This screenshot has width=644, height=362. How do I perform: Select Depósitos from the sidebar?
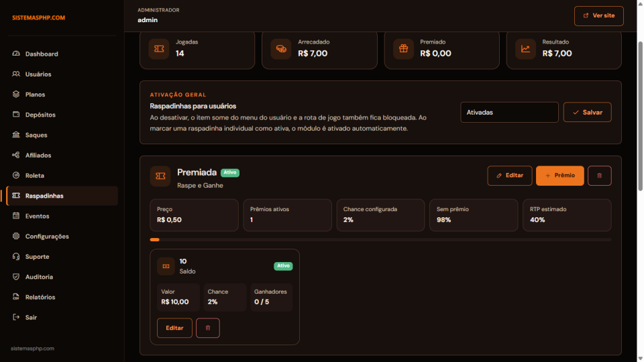(x=62, y=115)
